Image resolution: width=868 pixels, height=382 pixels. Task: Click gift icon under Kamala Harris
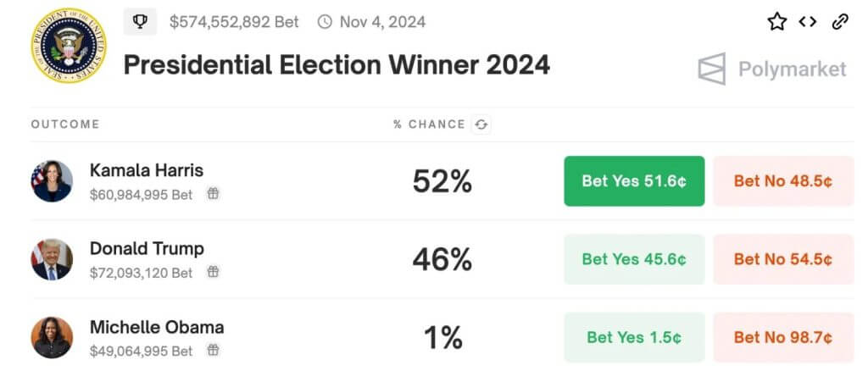pyautogui.click(x=213, y=193)
